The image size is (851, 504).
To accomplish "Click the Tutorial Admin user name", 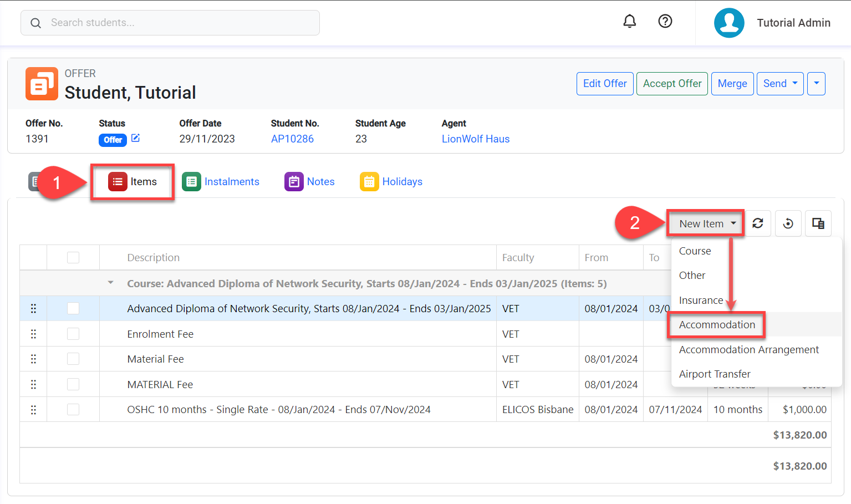I will click(793, 23).
